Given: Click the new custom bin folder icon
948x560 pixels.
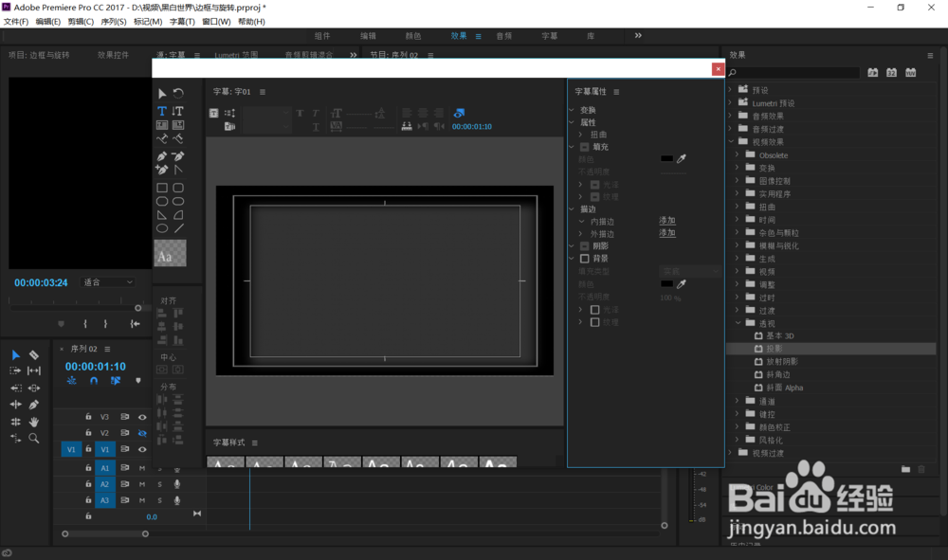Looking at the screenshot, I should [x=905, y=469].
